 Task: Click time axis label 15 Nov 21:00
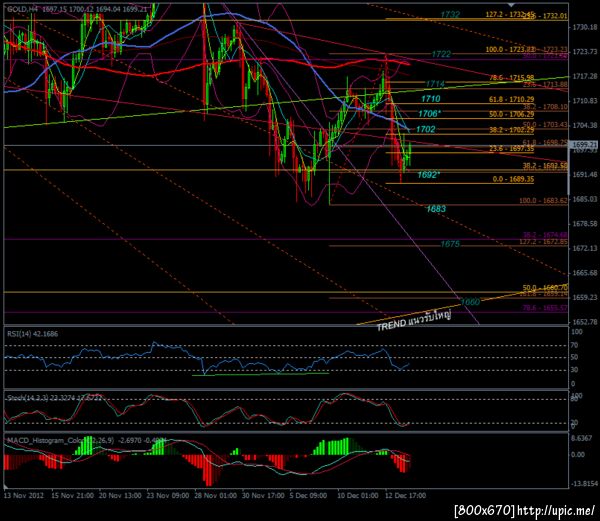pos(72,495)
